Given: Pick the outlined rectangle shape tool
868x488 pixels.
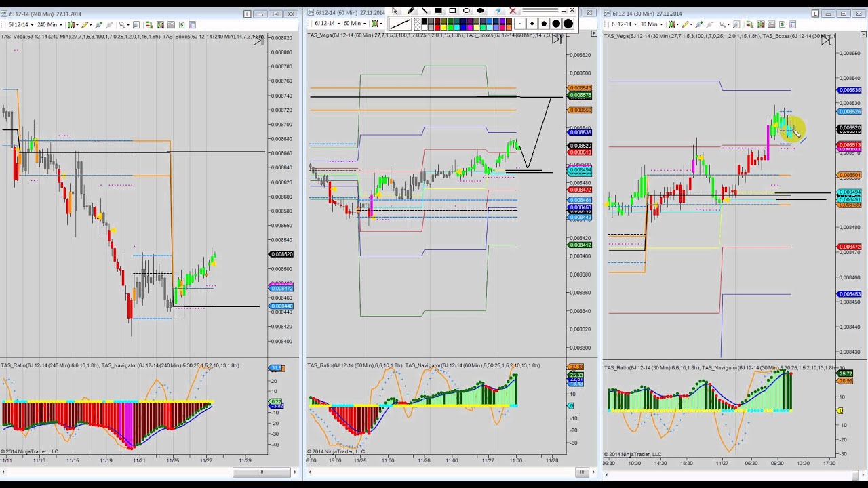Looking at the screenshot, I should pos(452,10).
